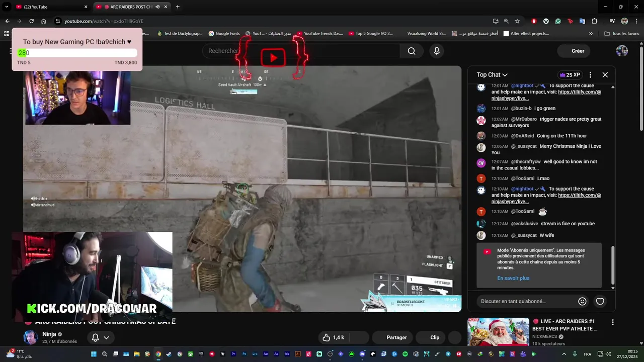Click @_sussycat username on W wife message
The image size is (644, 362).
coord(524,235)
